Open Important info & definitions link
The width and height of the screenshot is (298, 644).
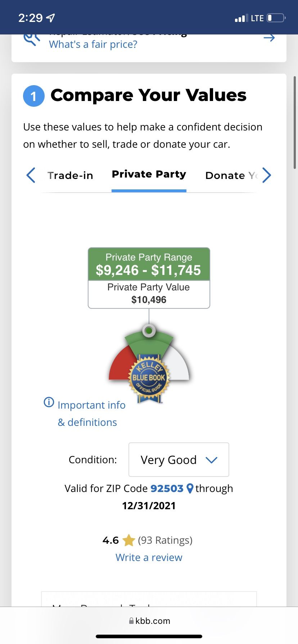click(91, 414)
